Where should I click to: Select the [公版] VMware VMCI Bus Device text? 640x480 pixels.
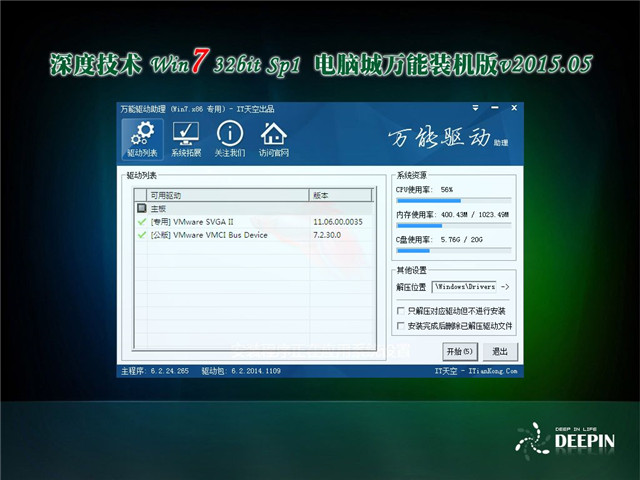(209, 235)
